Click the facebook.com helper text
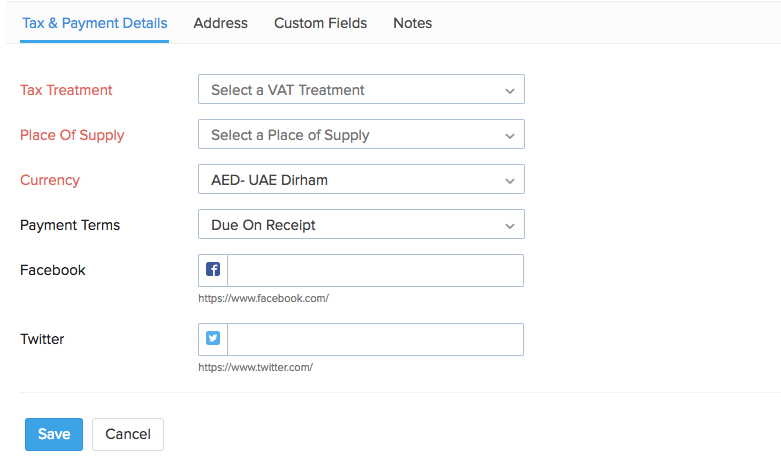The image size is (781, 462). tap(263, 298)
